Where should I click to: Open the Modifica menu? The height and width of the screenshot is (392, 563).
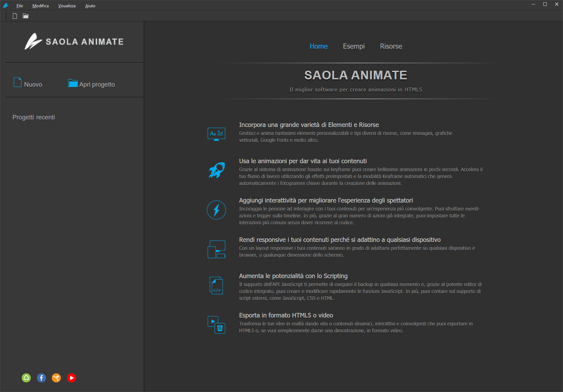click(x=41, y=6)
